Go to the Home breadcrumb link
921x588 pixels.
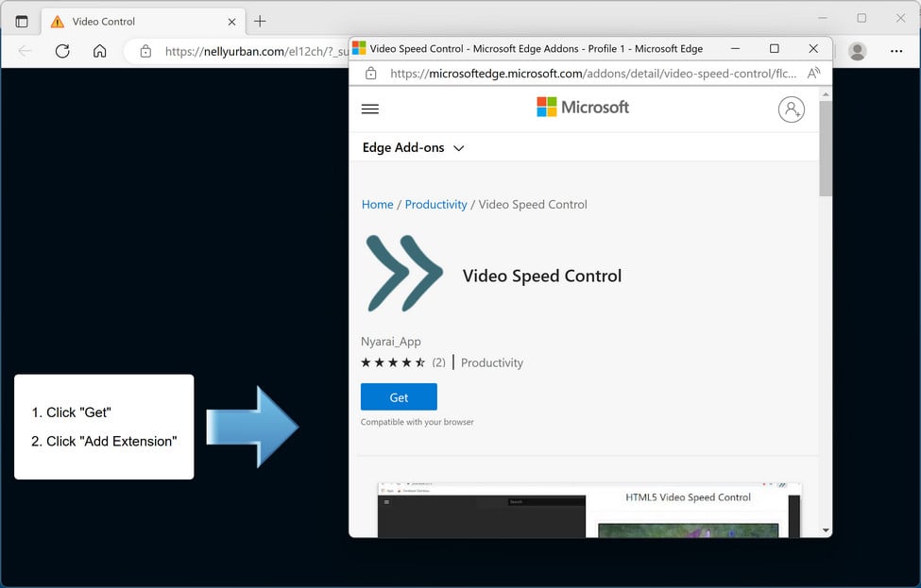coord(377,205)
